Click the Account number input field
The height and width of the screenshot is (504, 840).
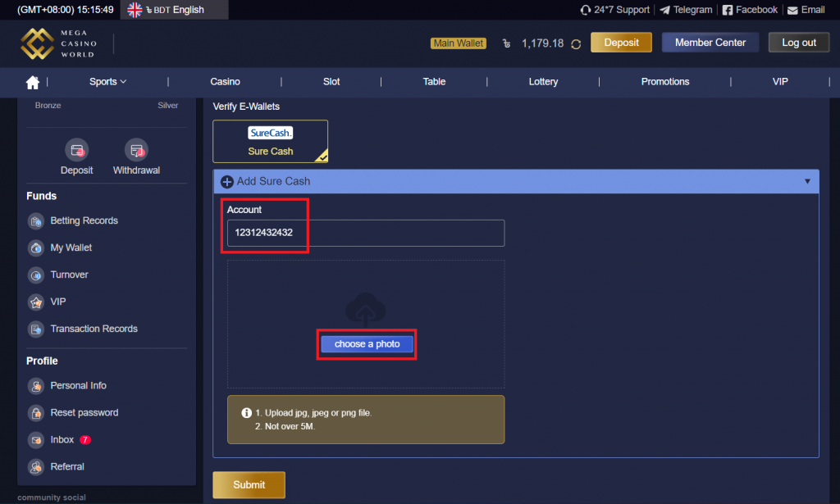click(x=366, y=233)
